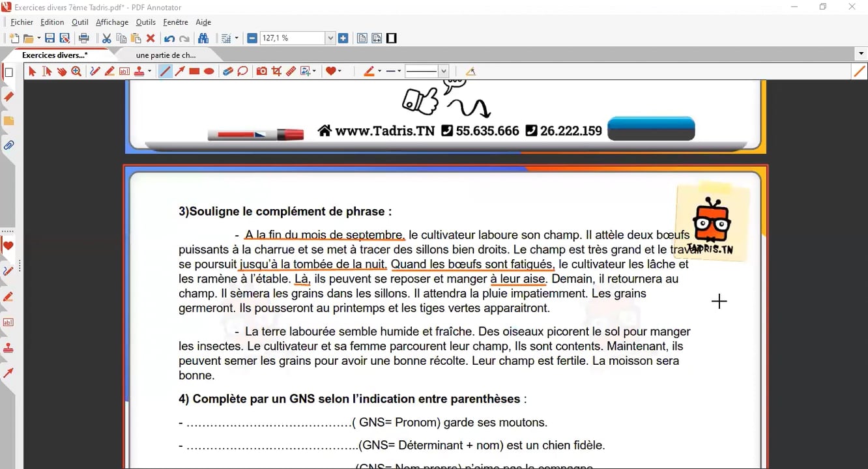868x469 pixels.
Task: Activate the Crop page tool
Action: point(276,72)
